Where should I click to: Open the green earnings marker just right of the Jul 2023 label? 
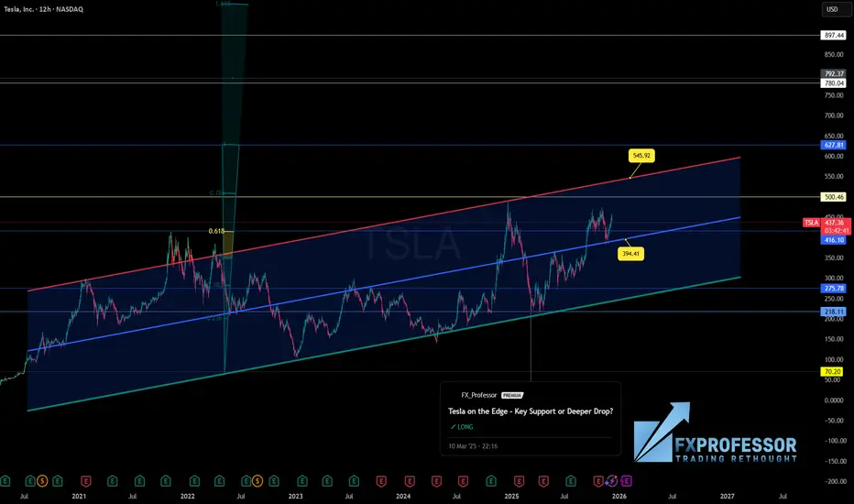pyautogui.click(x=354, y=480)
